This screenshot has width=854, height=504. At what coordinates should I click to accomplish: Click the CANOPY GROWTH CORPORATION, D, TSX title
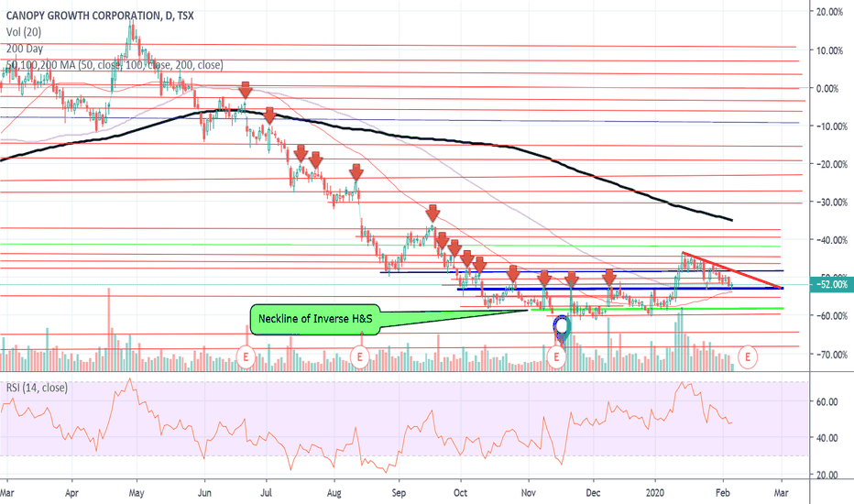tap(100, 16)
